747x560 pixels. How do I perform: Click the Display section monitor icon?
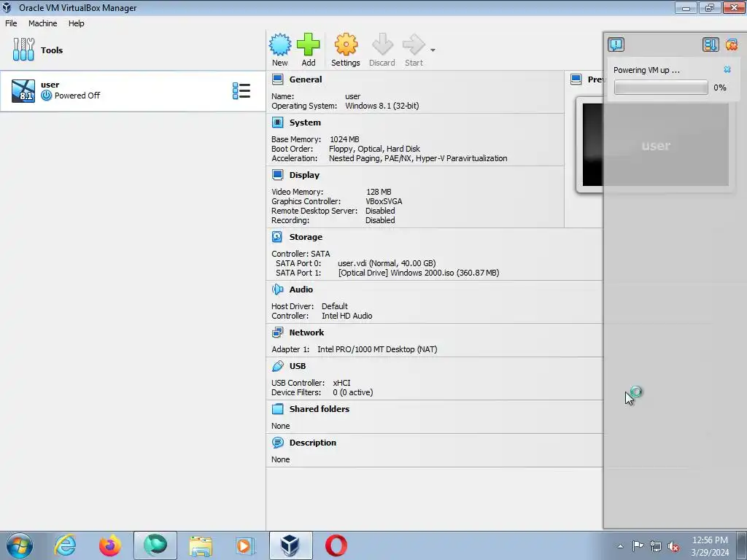(x=277, y=175)
